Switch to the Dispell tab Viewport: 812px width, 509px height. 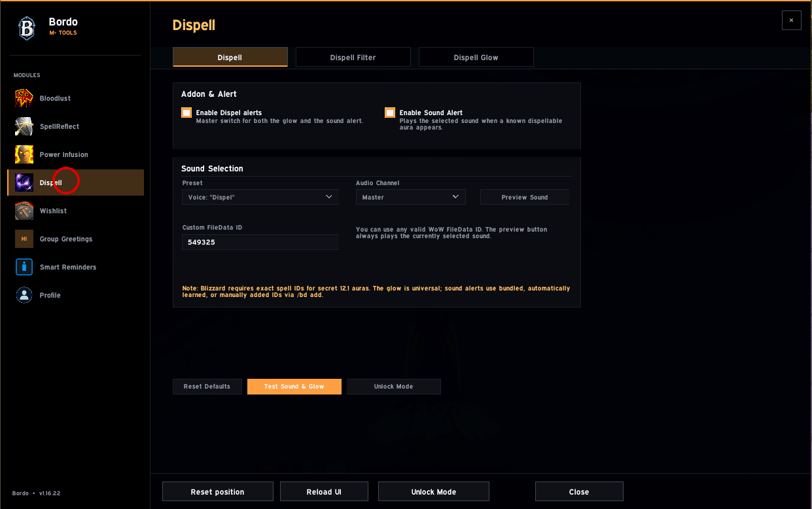coord(230,57)
